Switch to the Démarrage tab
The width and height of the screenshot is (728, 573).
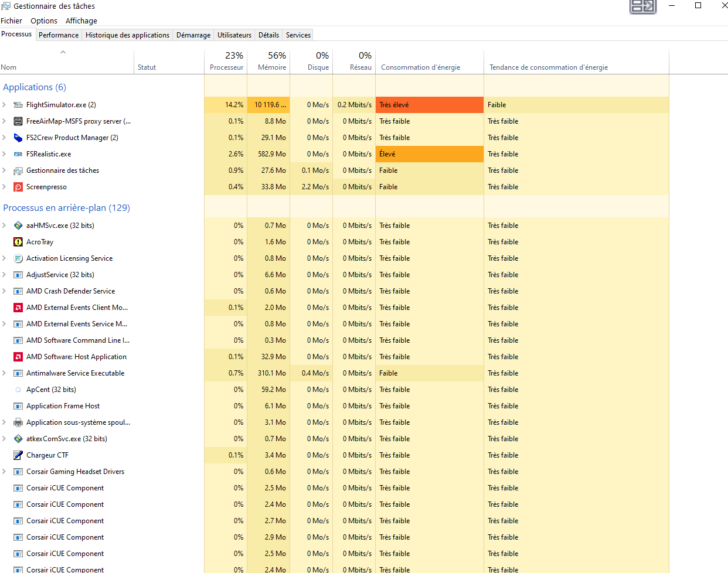tap(193, 35)
